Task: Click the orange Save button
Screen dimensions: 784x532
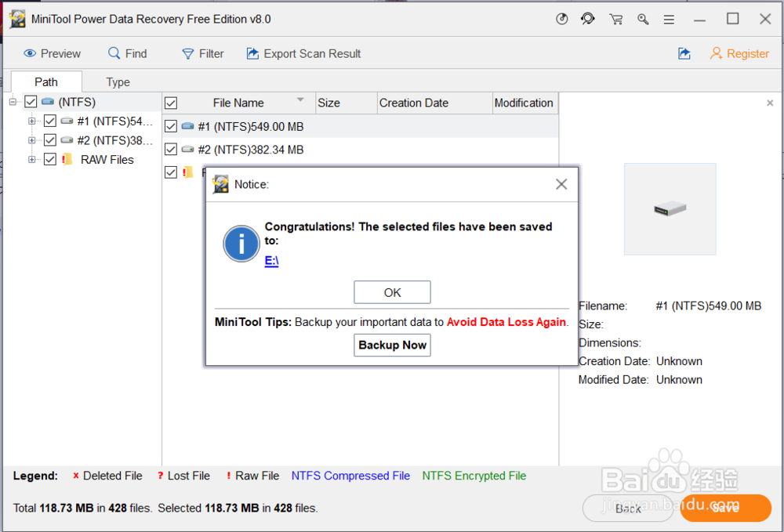Action: coord(725,508)
